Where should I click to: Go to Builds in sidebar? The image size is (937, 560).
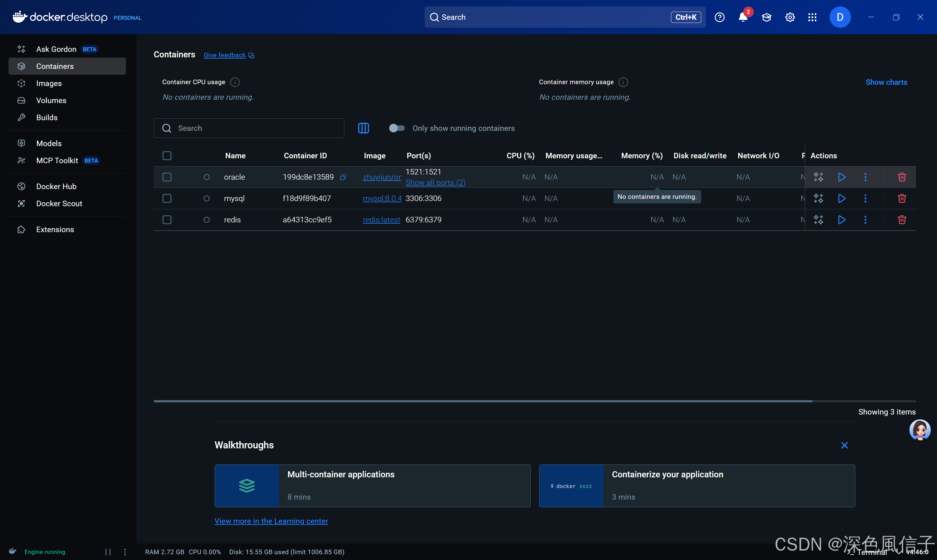[x=67, y=117]
